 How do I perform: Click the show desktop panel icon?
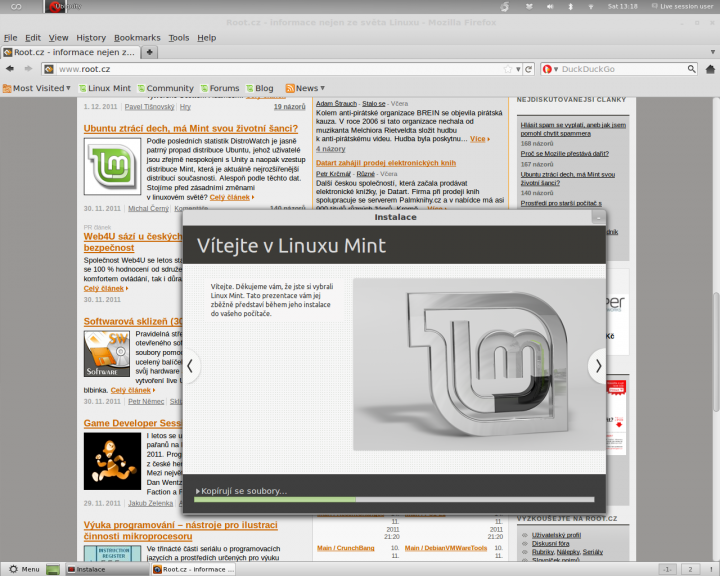53,570
